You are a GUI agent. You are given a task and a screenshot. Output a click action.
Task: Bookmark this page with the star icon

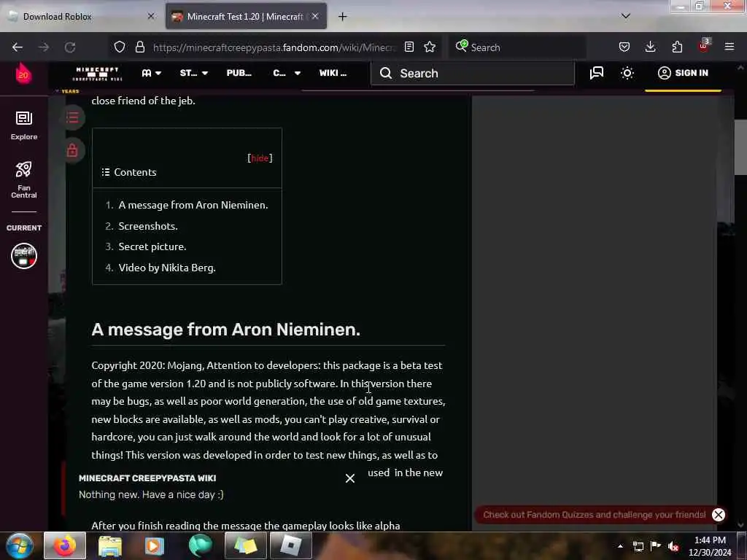point(430,47)
